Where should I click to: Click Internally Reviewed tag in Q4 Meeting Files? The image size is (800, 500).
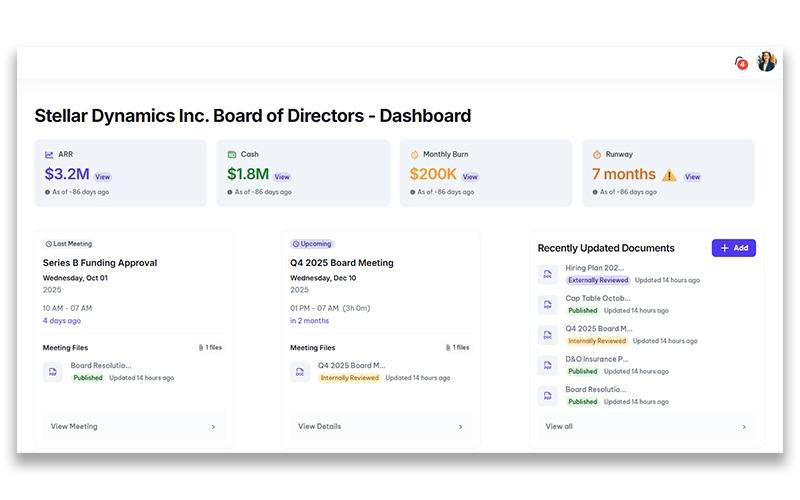[x=349, y=378]
